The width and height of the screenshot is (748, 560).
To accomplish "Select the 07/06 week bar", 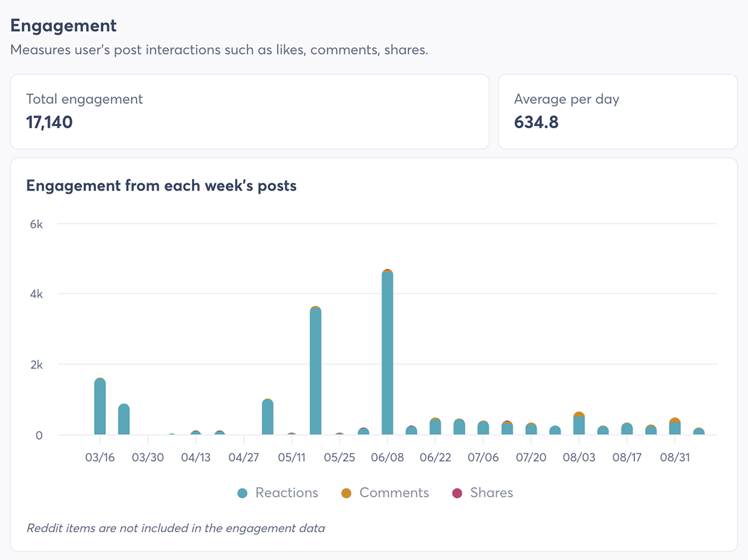I will [x=483, y=427].
